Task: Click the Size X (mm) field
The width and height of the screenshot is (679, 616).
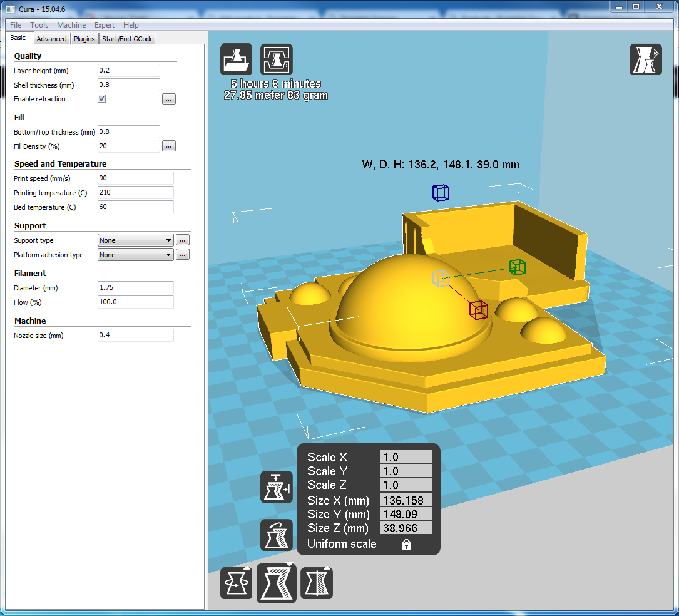Action: (x=406, y=500)
